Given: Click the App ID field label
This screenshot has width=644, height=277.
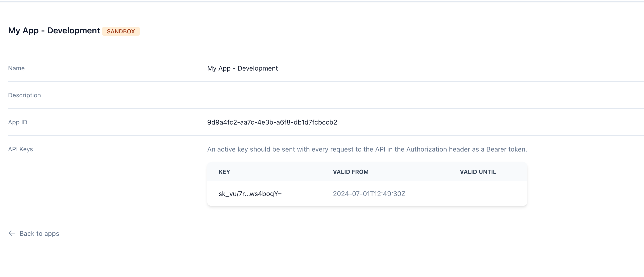Looking at the screenshot, I should click(18, 122).
